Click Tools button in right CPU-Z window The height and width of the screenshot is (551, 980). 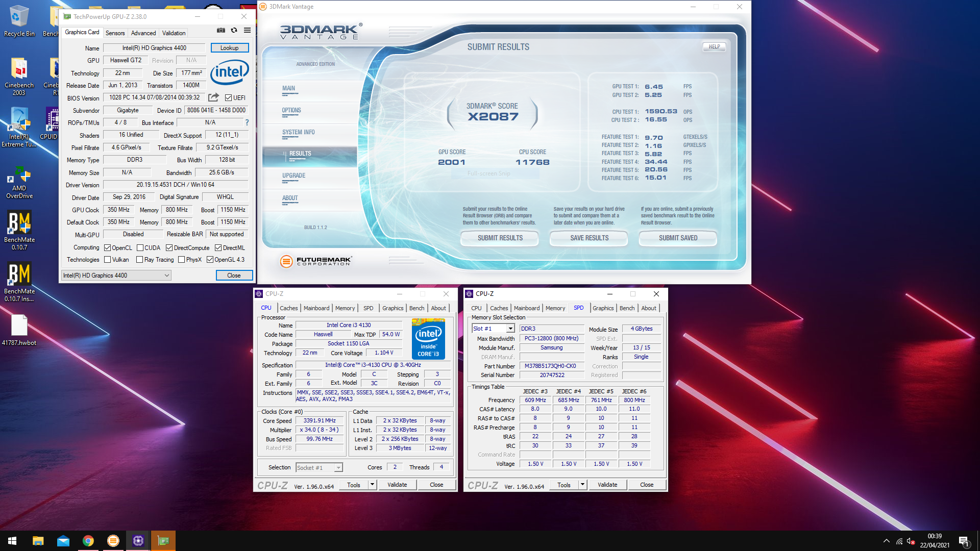coord(563,485)
